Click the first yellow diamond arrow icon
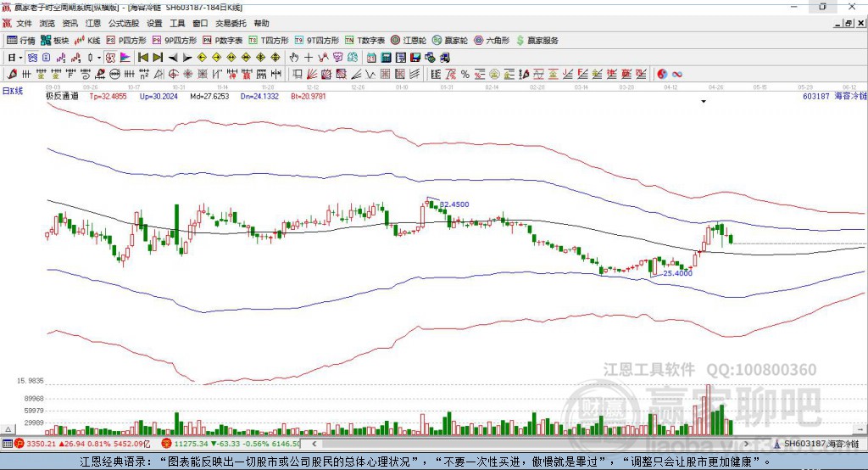 202,58
